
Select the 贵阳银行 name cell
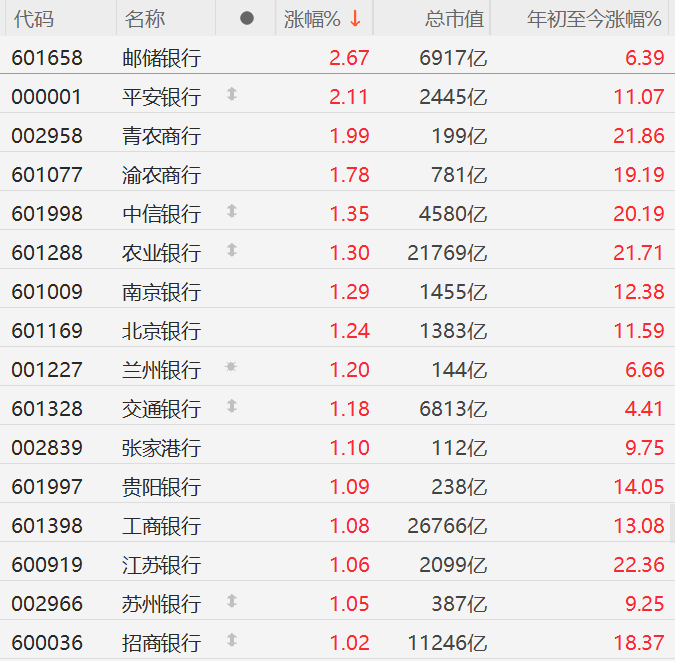click(161, 487)
